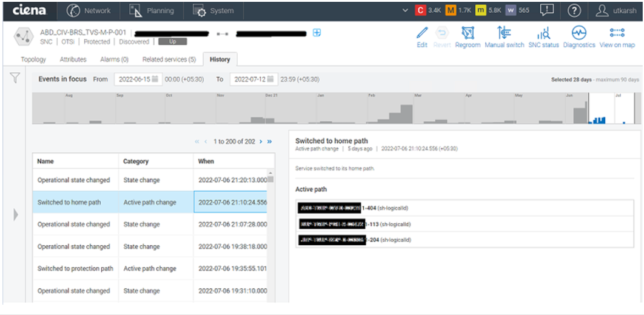This screenshot has height=315, width=644.
Task: Expand the alarm summary dropdown arrow
Action: [406, 11]
